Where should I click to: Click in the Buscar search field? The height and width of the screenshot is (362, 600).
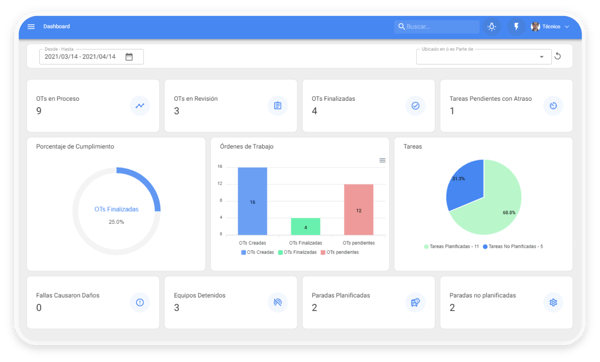pyautogui.click(x=437, y=26)
